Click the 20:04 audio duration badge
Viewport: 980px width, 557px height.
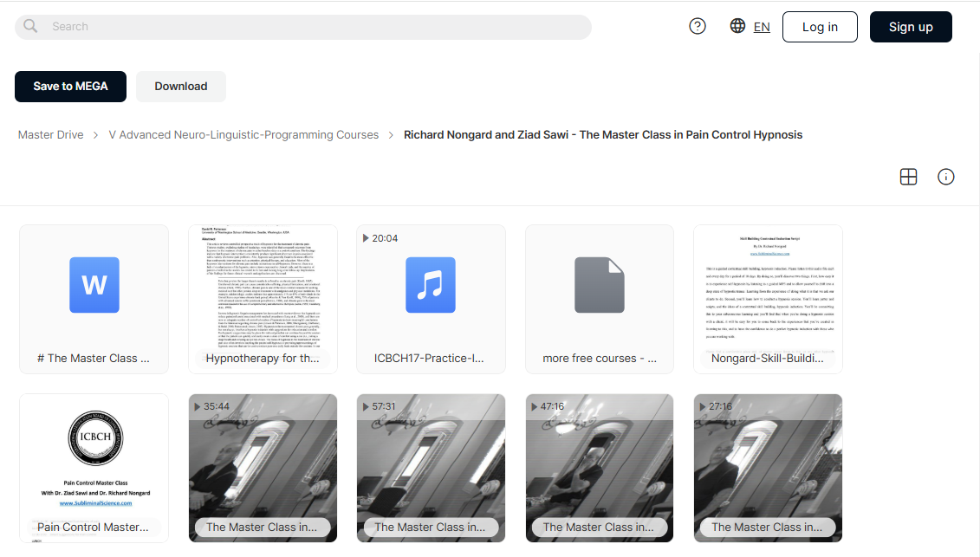380,238
